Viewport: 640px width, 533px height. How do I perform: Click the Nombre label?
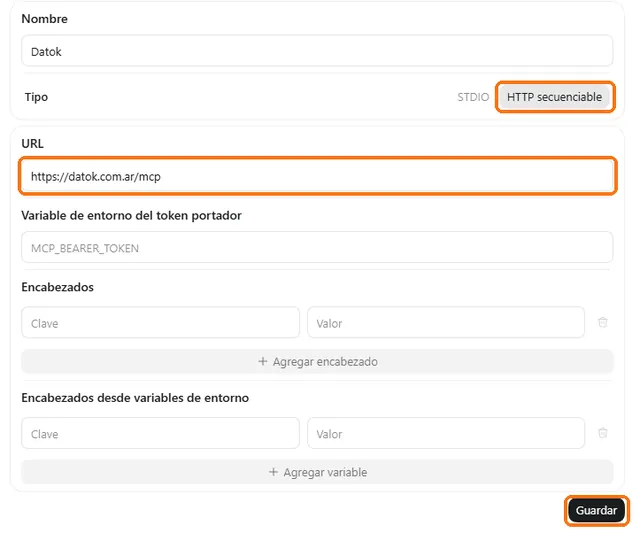(44, 19)
